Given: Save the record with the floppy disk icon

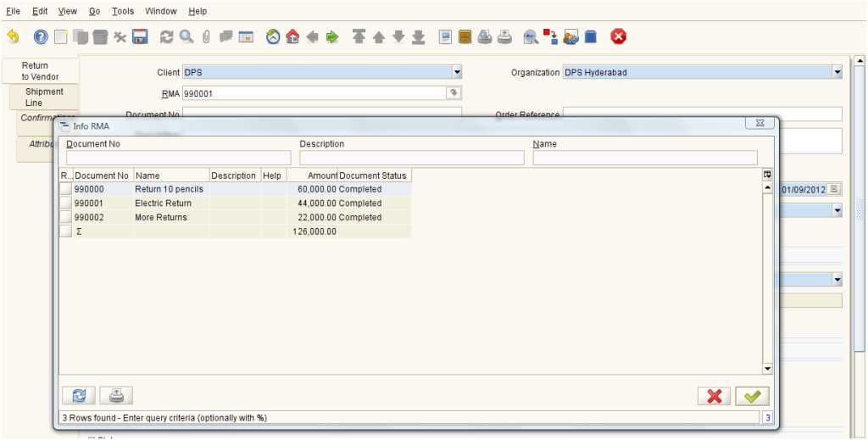Looking at the screenshot, I should (140, 37).
